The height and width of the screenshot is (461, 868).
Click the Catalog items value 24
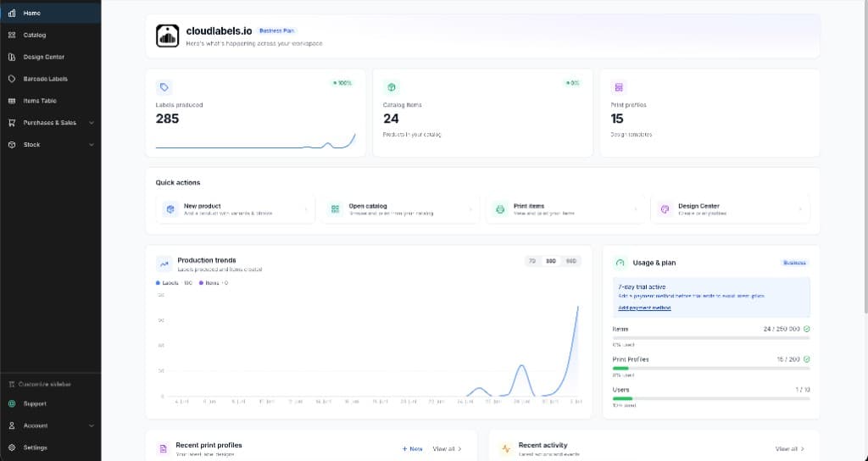(391, 119)
